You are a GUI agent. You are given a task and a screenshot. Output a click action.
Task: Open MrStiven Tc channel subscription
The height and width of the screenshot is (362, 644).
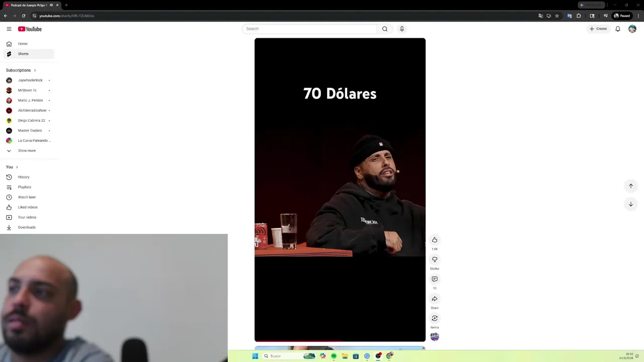coord(29,90)
